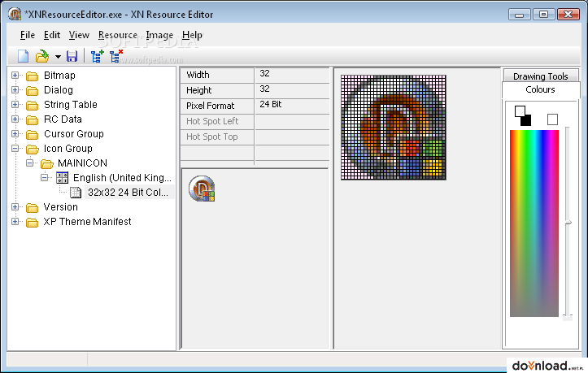Image resolution: width=588 pixels, height=373 pixels.
Task: Click the New file toolbar icon
Action: pos(23,56)
